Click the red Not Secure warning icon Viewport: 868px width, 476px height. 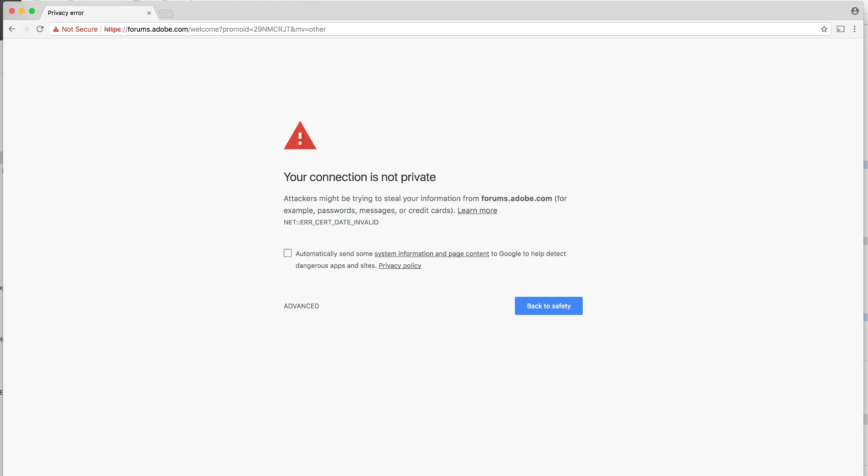(56, 29)
